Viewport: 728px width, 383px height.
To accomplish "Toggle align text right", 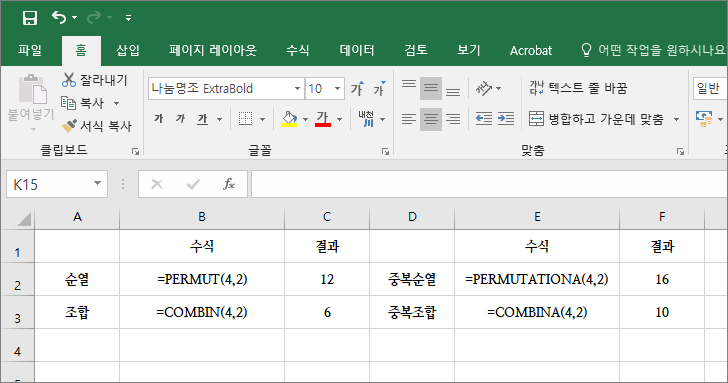I will (453, 119).
